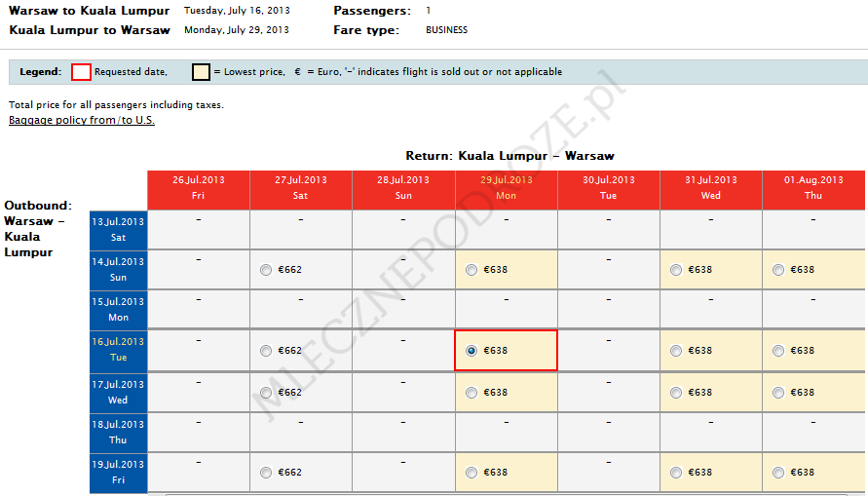868x496 pixels.
Task: Choose €638 fare departing 19 Jul, returning 31 Jul
Action: tap(677, 473)
